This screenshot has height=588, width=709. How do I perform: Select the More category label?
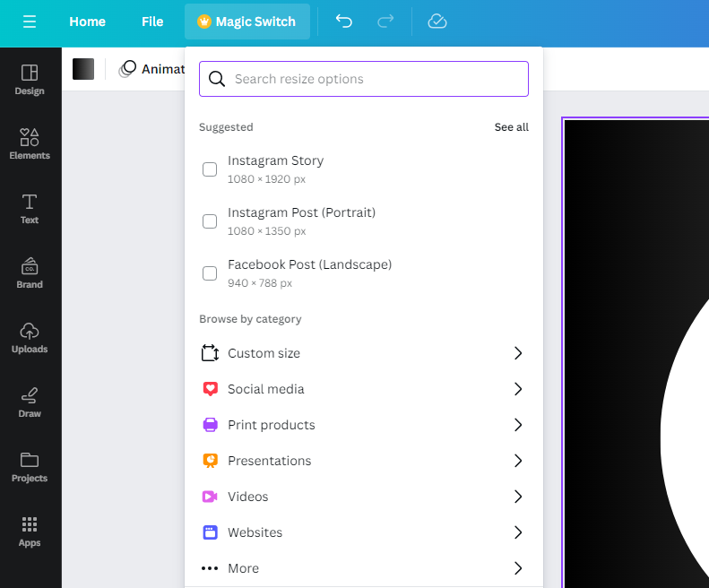[x=243, y=568]
